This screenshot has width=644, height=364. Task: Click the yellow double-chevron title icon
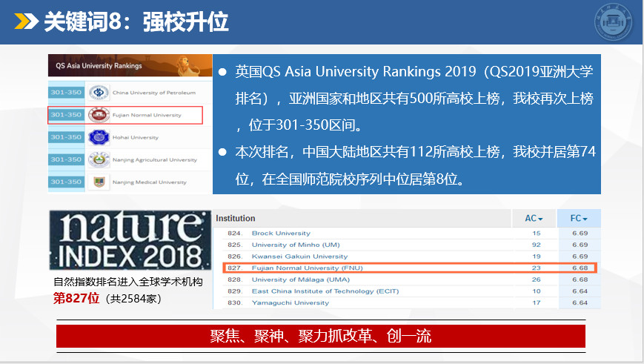coord(26,21)
